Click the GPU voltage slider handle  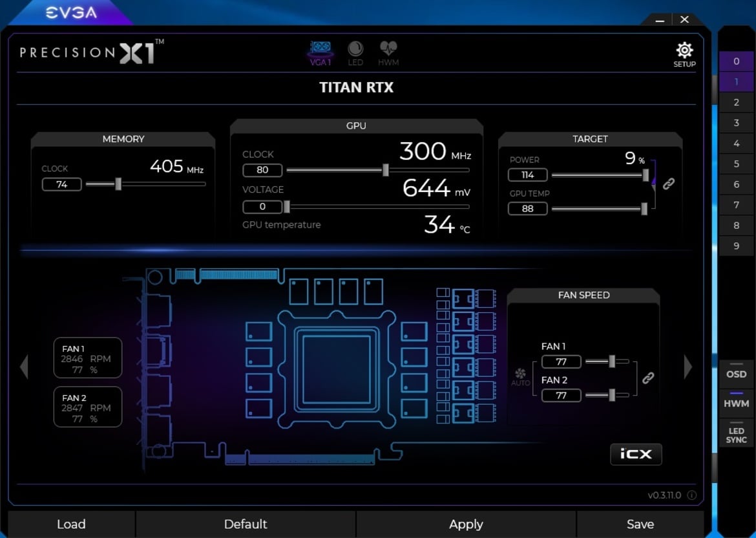point(287,207)
